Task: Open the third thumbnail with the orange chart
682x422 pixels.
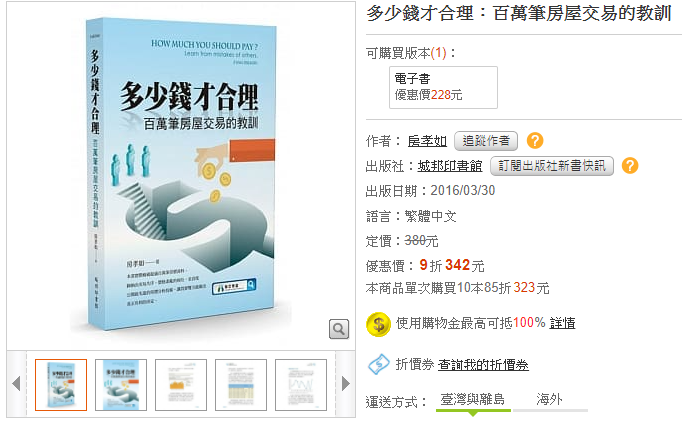Action: (181, 385)
